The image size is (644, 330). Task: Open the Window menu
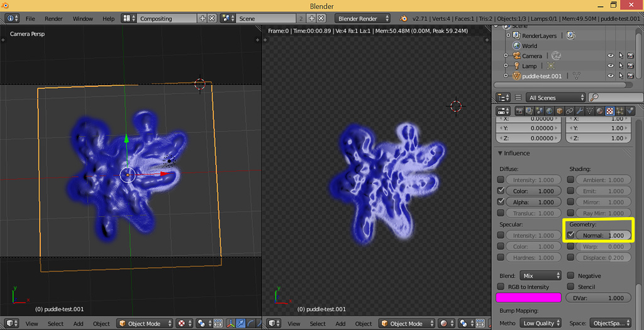[83, 18]
